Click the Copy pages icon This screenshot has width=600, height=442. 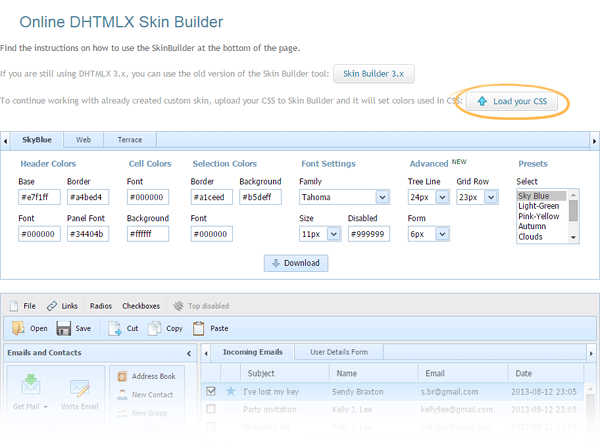tap(155, 328)
